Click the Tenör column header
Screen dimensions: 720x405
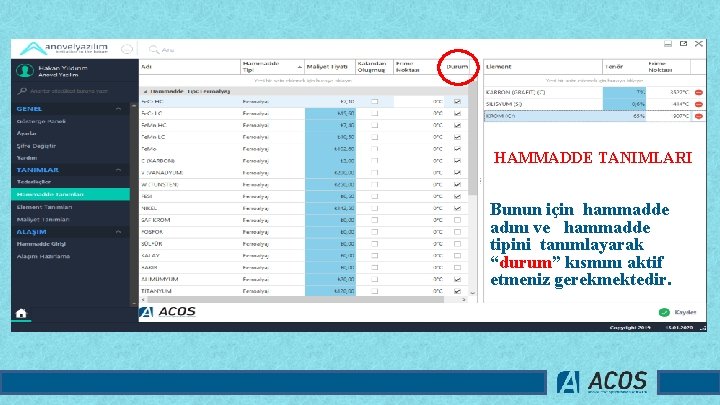(624, 67)
